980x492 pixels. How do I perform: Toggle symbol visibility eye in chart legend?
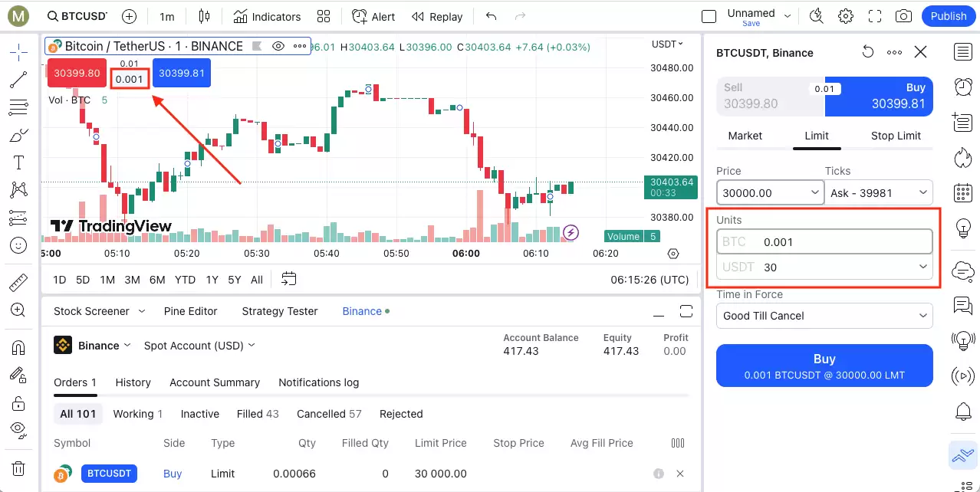point(278,46)
